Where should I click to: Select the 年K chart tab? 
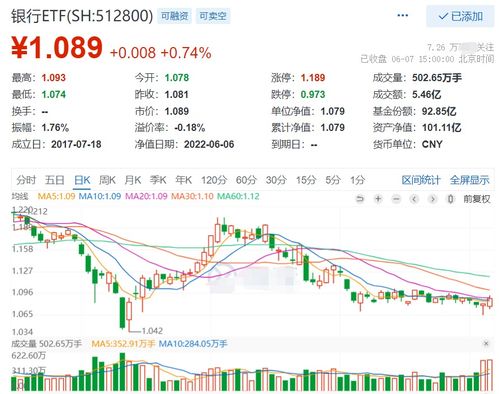[x=184, y=180]
